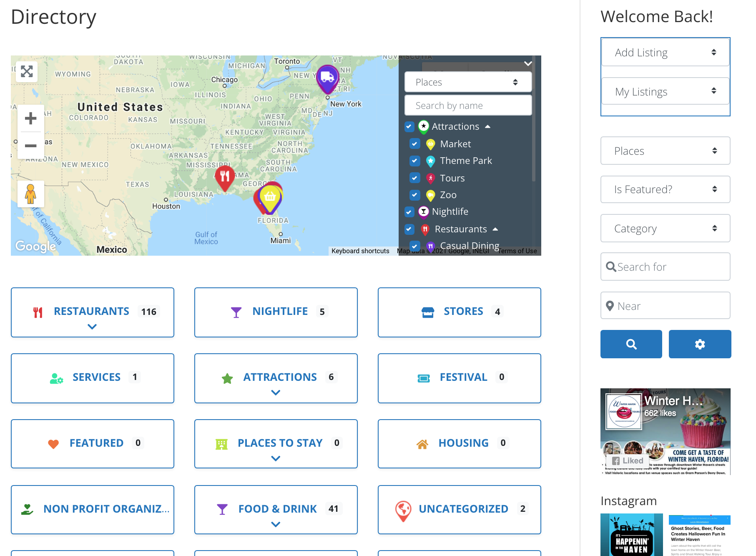The height and width of the screenshot is (556, 756).
Task: Zoom out on the map
Action: [x=30, y=146]
